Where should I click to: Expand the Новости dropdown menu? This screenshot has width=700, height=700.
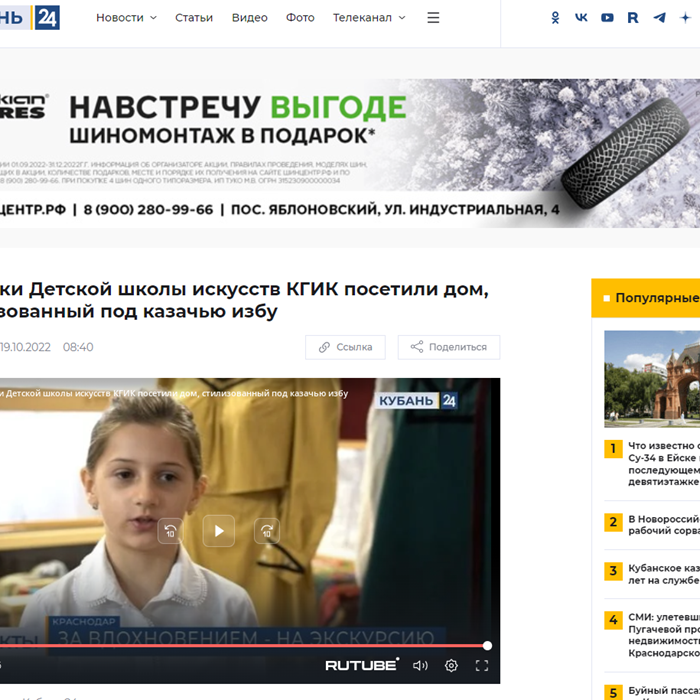click(x=126, y=18)
